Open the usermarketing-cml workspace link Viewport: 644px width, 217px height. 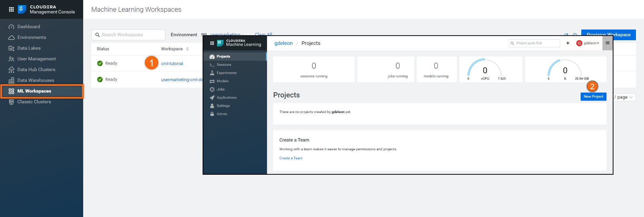tap(182, 79)
